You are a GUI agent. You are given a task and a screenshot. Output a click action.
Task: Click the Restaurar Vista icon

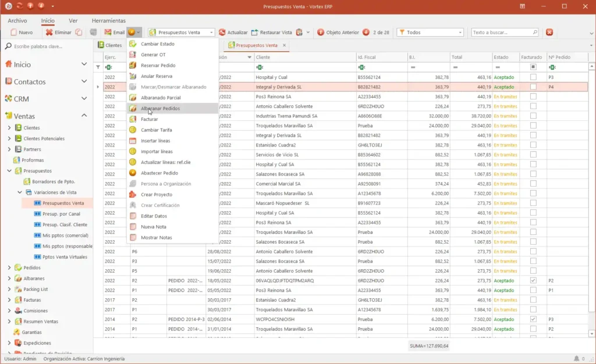(x=255, y=32)
